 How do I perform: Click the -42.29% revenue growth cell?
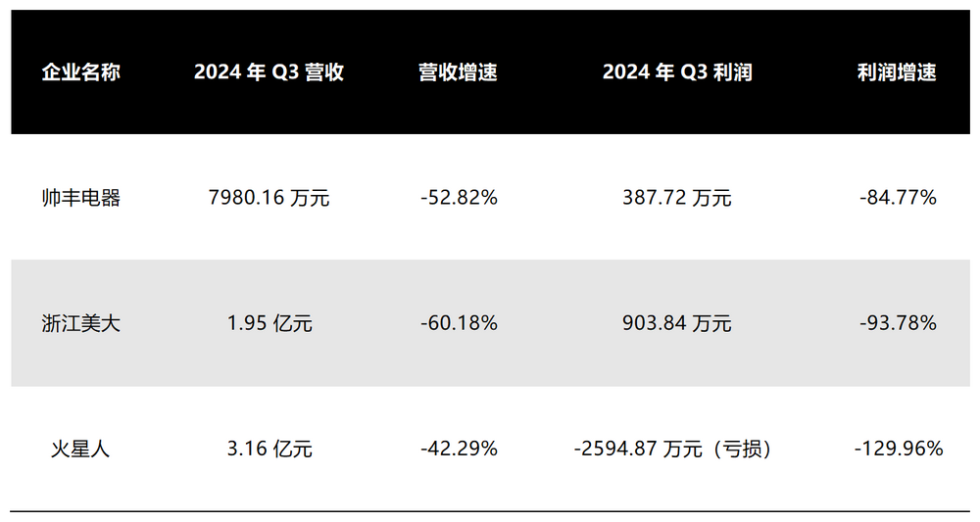pyautogui.click(x=459, y=449)
